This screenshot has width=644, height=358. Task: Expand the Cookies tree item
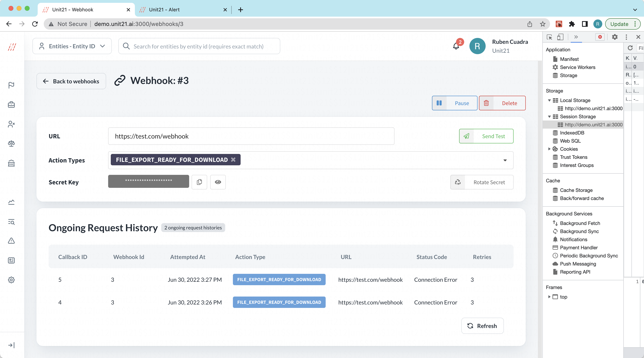click(x=549, y=149)
